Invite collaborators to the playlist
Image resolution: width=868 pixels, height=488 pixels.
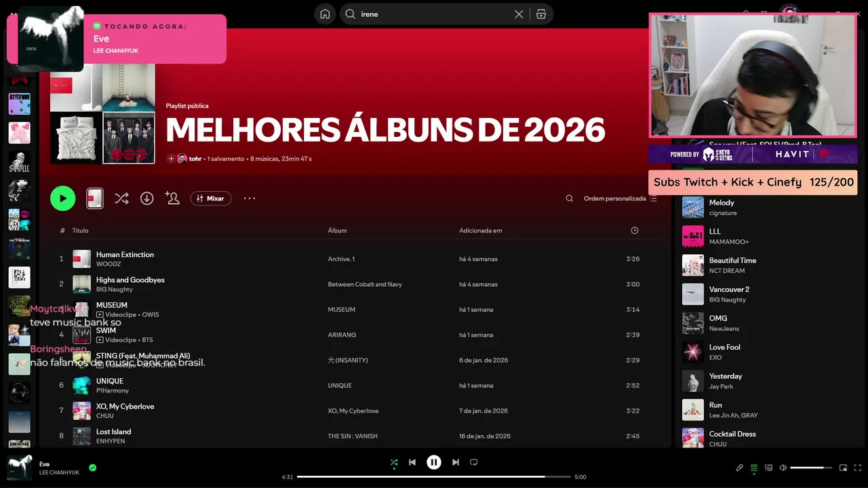tap(172, 199)
